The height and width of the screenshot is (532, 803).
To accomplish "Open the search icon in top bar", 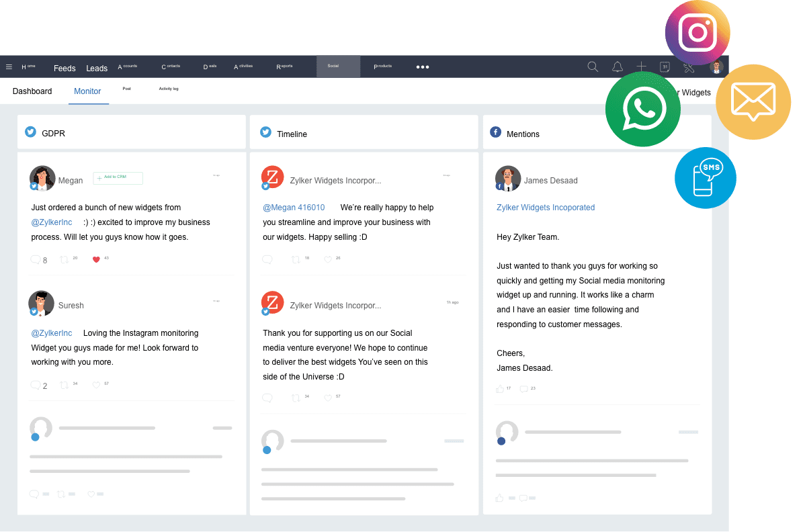I will tap(593, 67).
